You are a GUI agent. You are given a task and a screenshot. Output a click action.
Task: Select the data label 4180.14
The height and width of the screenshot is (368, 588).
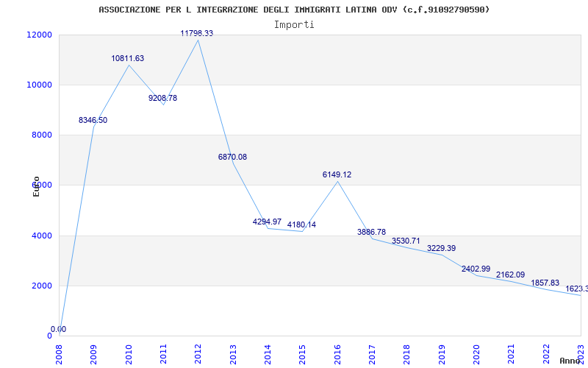(x=301, y=225)
